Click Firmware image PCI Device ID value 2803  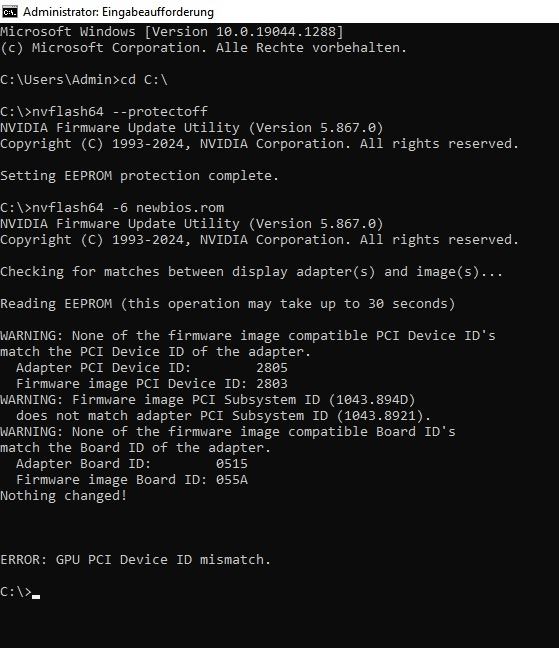[272, 384]
